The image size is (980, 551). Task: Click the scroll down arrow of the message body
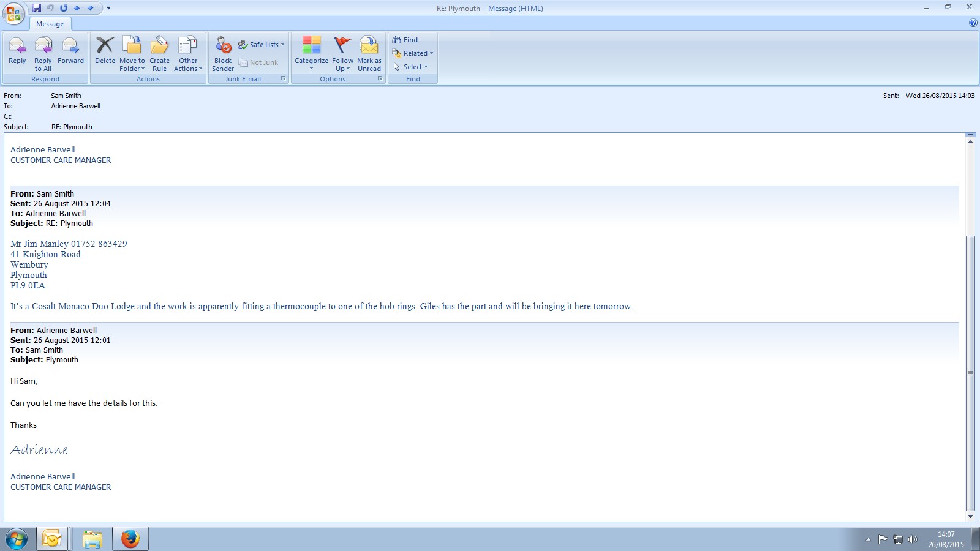[x=970, y=517]
